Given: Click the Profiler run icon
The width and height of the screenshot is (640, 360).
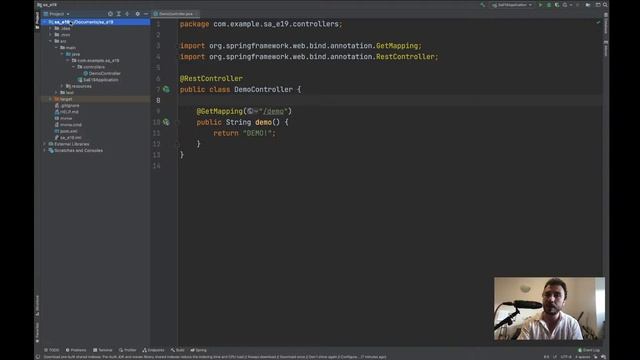Looking at the screenshot, I should (x=565, y=5).
